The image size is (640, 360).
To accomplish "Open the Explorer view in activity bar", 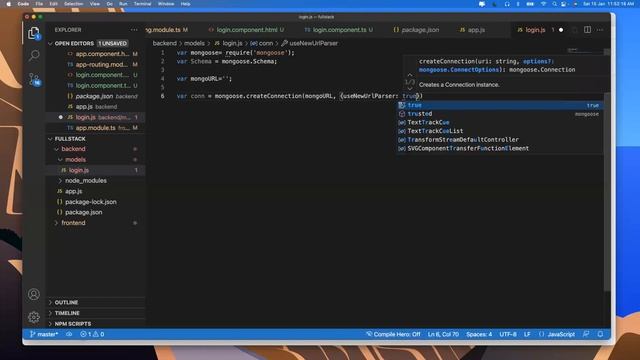I will [34, 33].
